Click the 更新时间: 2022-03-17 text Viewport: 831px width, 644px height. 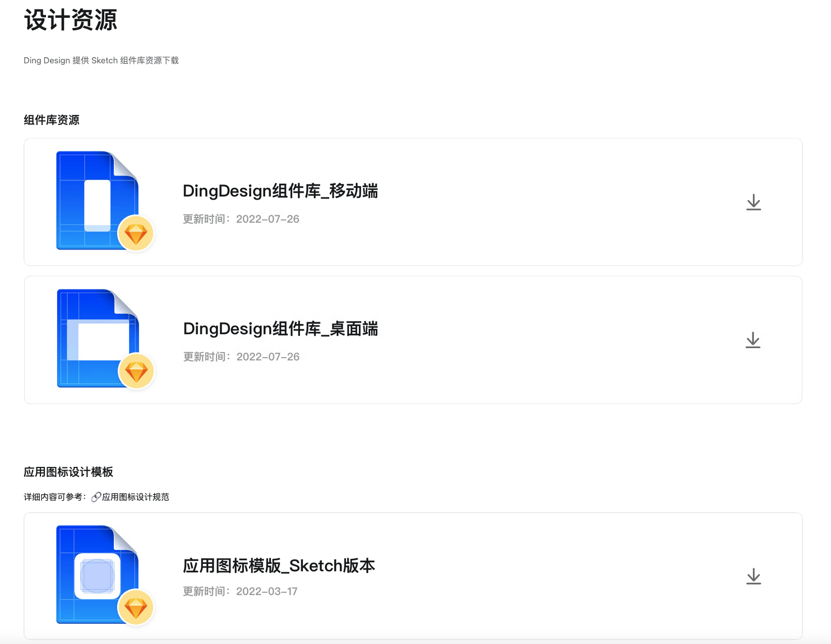pyautogui.click(x=240, y=591)
